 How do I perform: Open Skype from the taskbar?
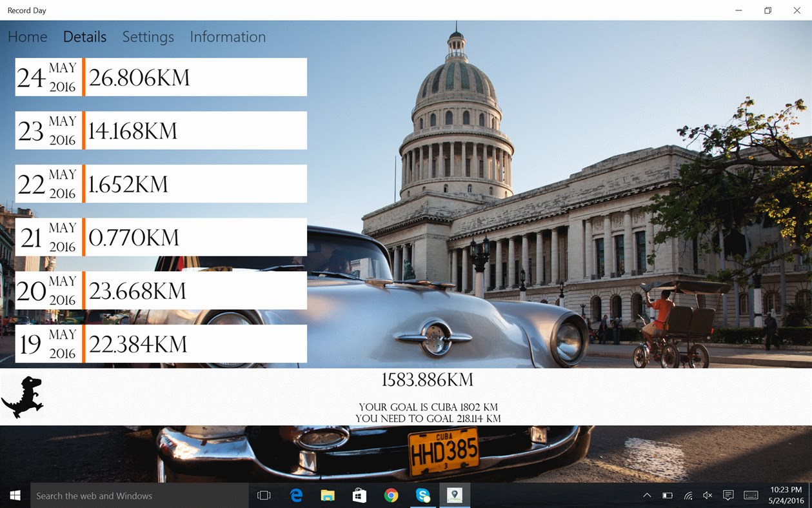tap(423, 495)
